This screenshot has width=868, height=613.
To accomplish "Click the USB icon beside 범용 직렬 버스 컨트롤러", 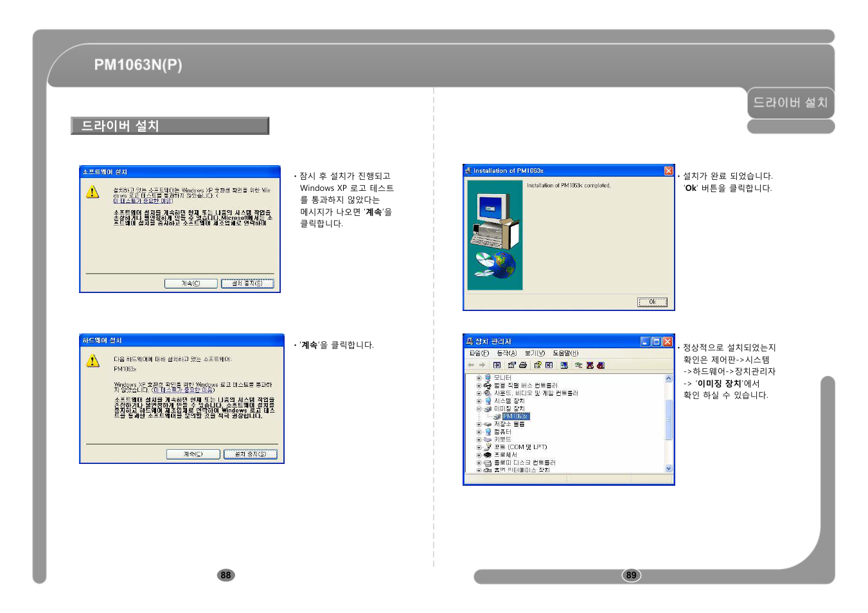I will [488, 385].
